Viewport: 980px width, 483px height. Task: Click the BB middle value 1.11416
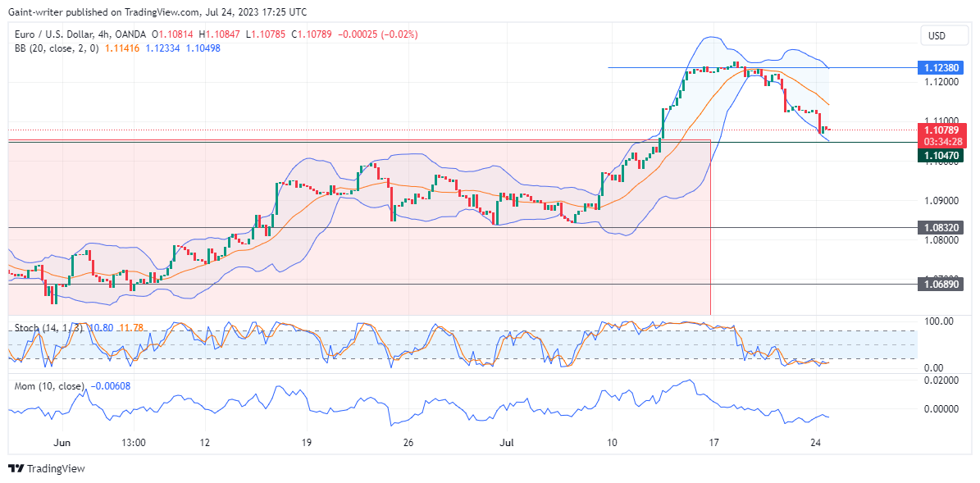123,48
